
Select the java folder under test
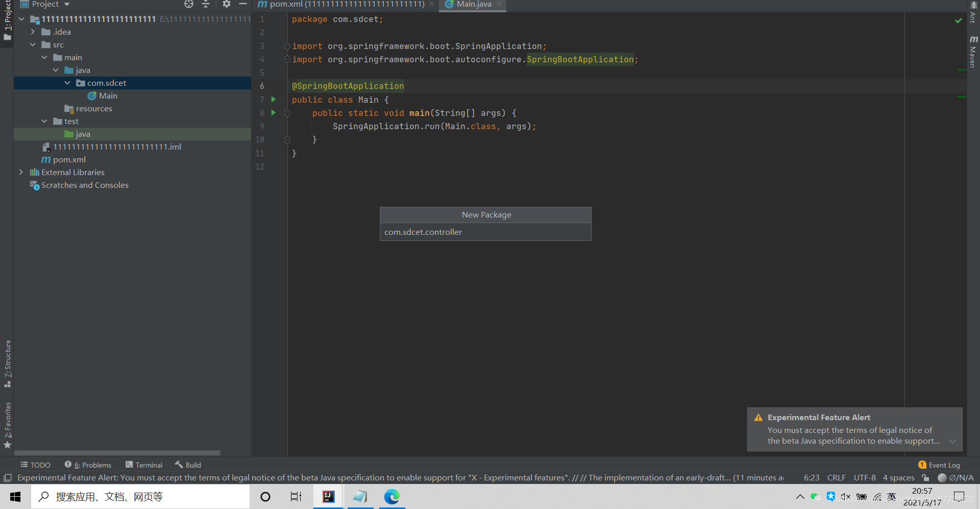[x=78, y=134]
